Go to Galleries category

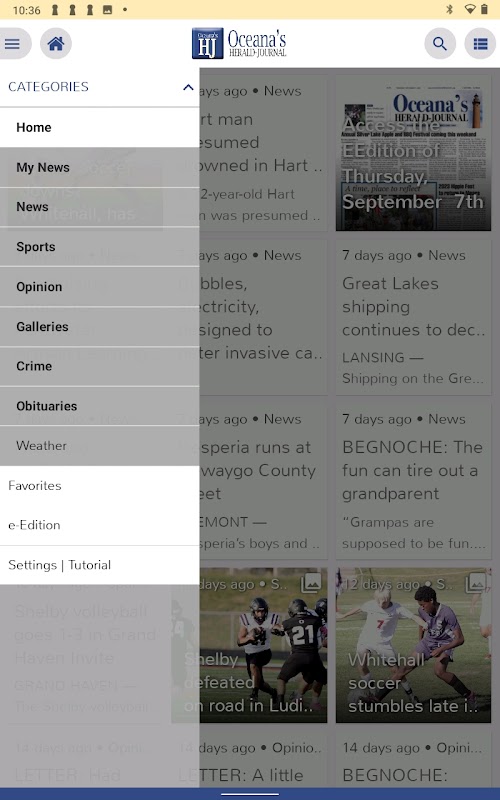coord(99,327)
